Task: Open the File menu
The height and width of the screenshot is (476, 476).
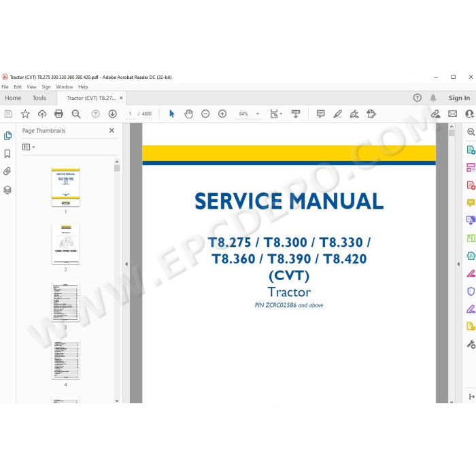Action: [5, 87]
